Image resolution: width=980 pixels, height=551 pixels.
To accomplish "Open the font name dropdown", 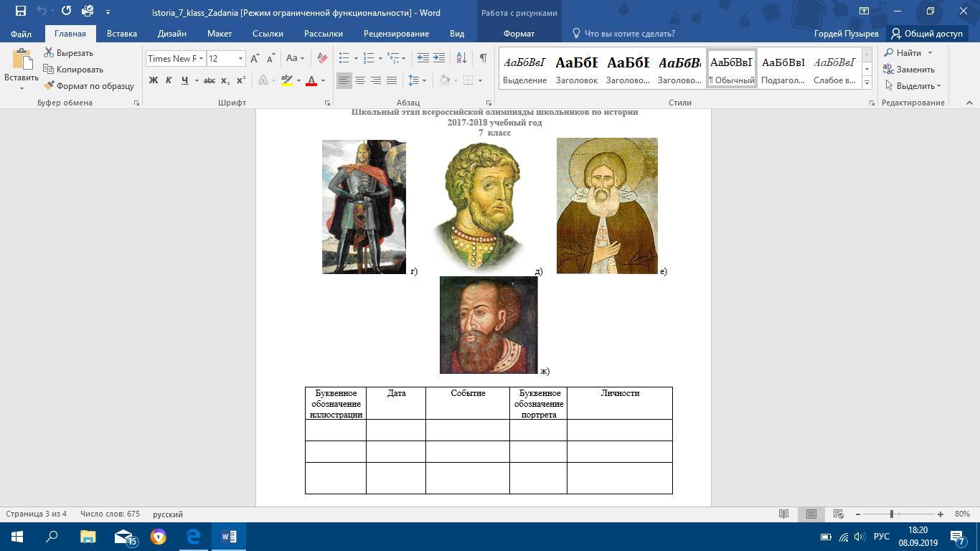I will [x=201, y=59].
